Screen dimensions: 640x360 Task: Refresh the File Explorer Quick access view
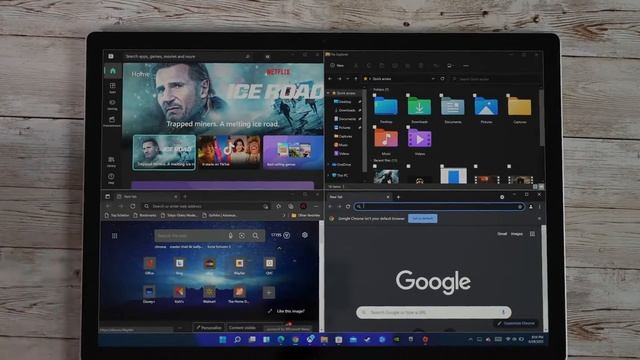pos(442,79)
